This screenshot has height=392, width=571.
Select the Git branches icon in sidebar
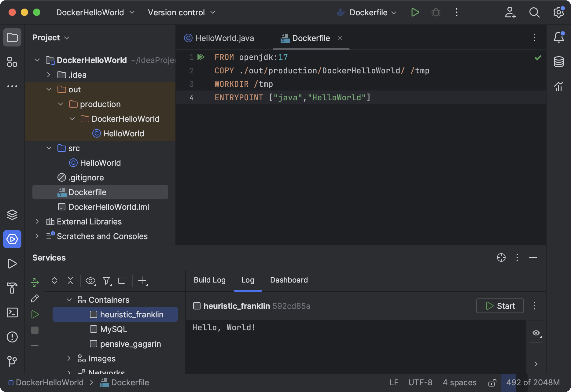pos(12,361)
